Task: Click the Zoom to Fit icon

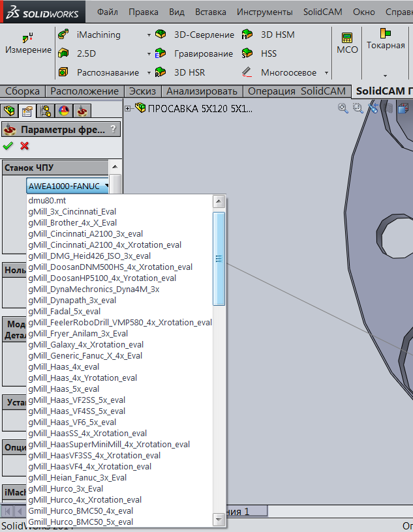Action: 343,109
